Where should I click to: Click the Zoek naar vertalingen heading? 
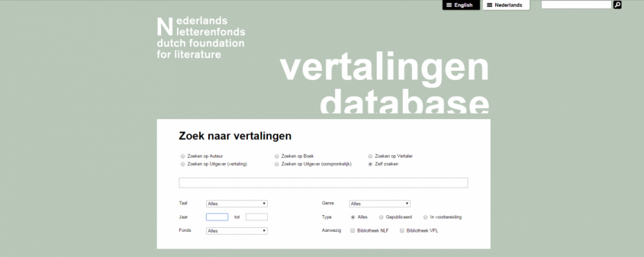235,136
